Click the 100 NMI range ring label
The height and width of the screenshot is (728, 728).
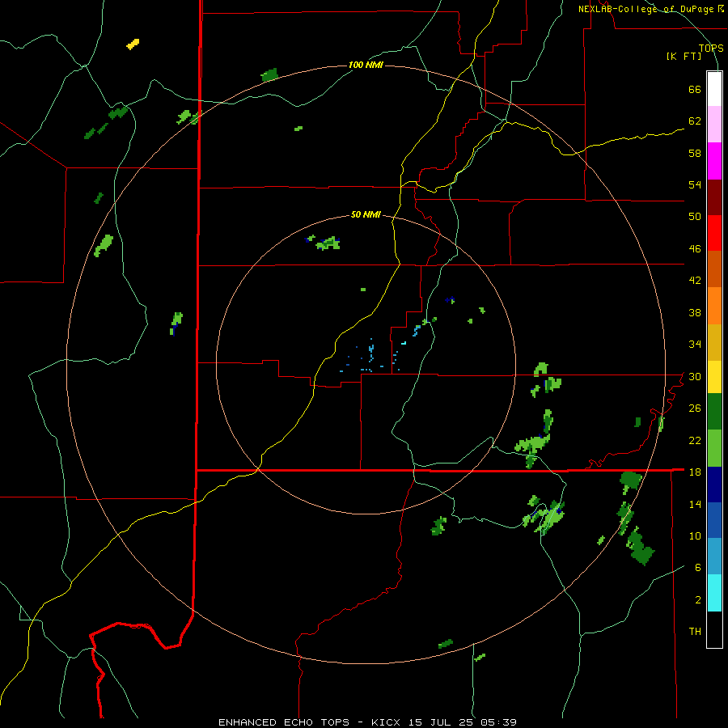(x=366, y=65)
